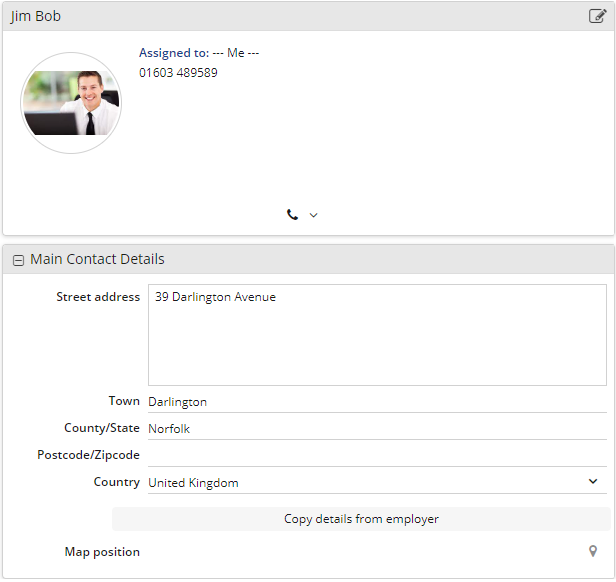
Task: Expand the chevron beside the phone icon
Action: pyautogui.click(x=313, y=215)
